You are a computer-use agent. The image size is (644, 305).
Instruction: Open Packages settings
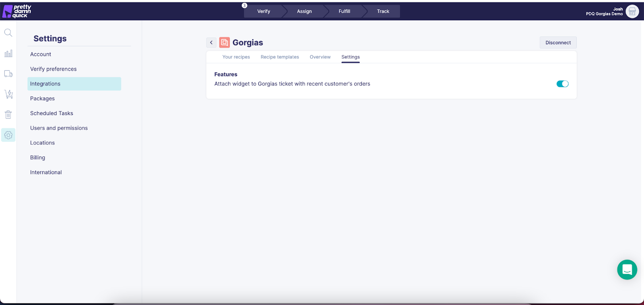pos(42,99)
